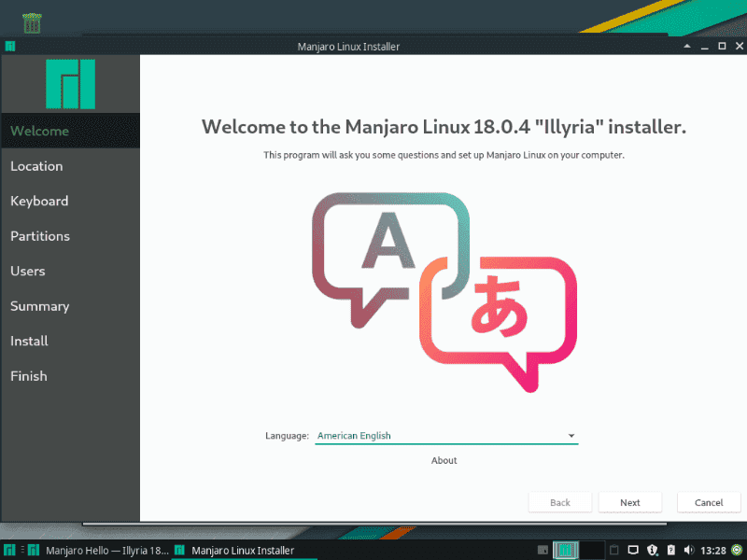Click the Next button

coord(630,502)
